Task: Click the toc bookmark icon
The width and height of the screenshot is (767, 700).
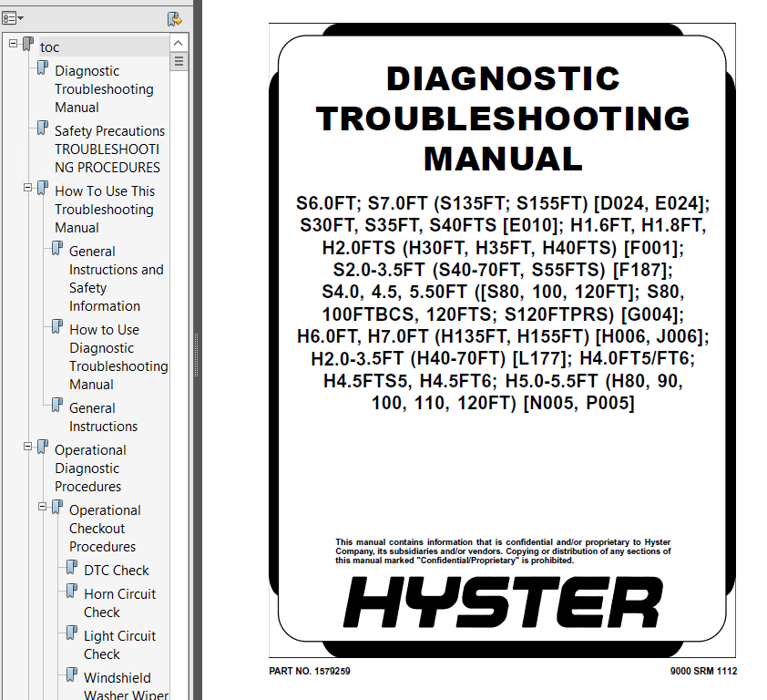Action: click(x=28, y=44)
